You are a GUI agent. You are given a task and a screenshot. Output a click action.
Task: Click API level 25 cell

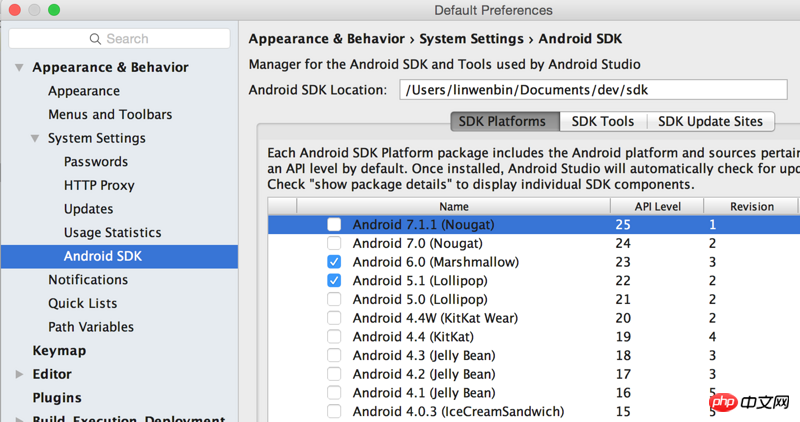click(623, 225)
